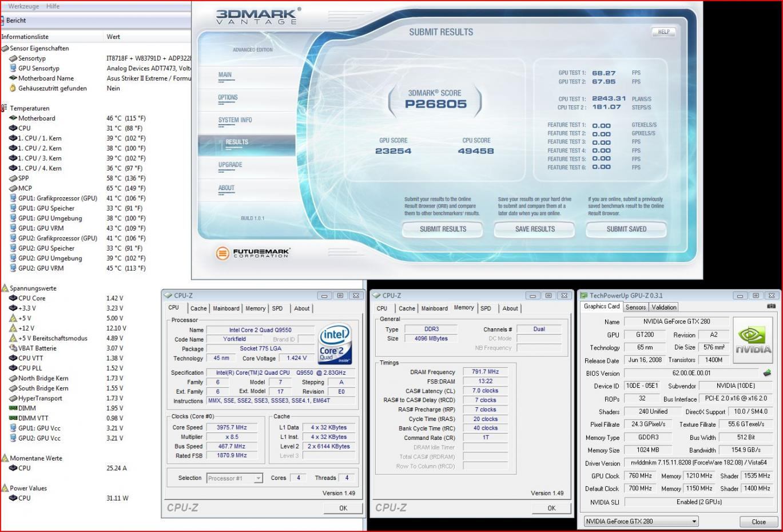Open the Mainboard tab in the CPU-Z Memory window
Image resolution: width=783 pixels, height=532 pixels.
click(435, 308)
